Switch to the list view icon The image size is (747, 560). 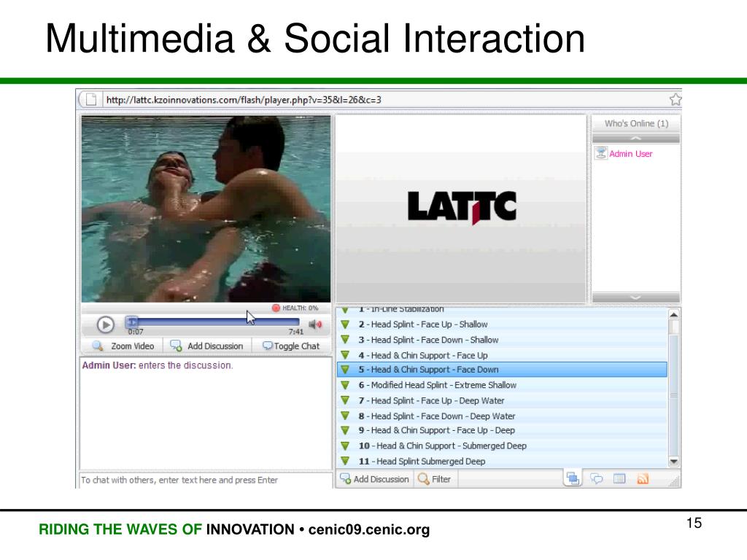pyautogui.click(x=619, y=478)
